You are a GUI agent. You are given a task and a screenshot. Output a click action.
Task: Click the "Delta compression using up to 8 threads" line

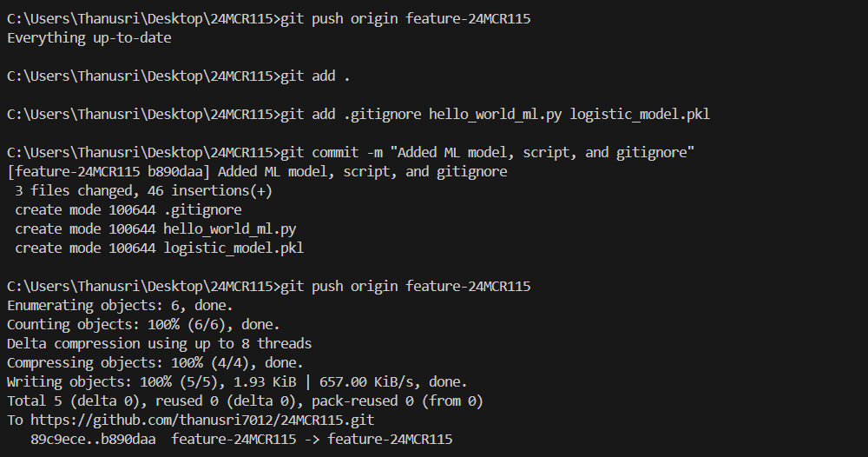[x=160, y=343]
